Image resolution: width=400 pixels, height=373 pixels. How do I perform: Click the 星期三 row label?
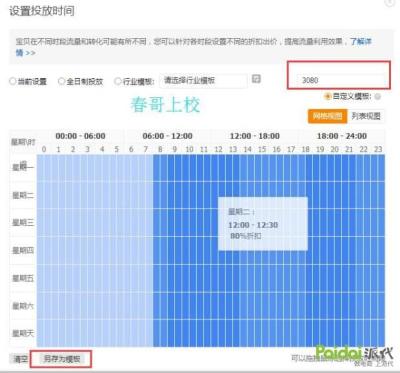tap(23, 223)
